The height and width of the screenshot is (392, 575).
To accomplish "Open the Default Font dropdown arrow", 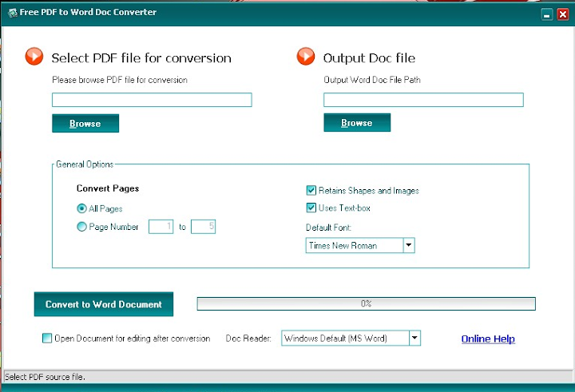I will pos(409,245).
